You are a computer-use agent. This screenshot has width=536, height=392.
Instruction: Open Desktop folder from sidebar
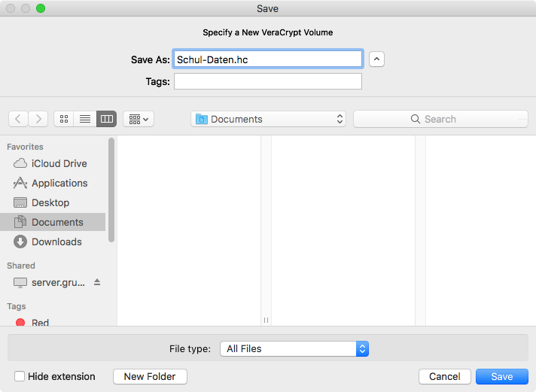click(50, 202)
